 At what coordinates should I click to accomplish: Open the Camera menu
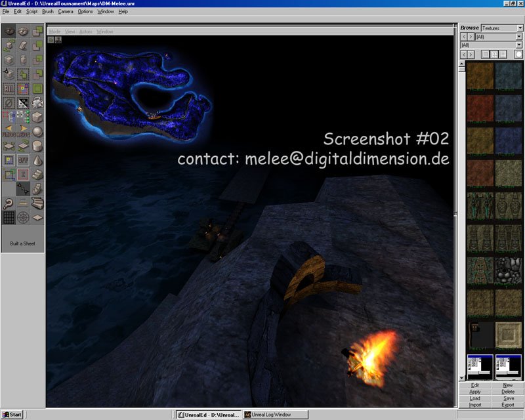tap(66, 11)
